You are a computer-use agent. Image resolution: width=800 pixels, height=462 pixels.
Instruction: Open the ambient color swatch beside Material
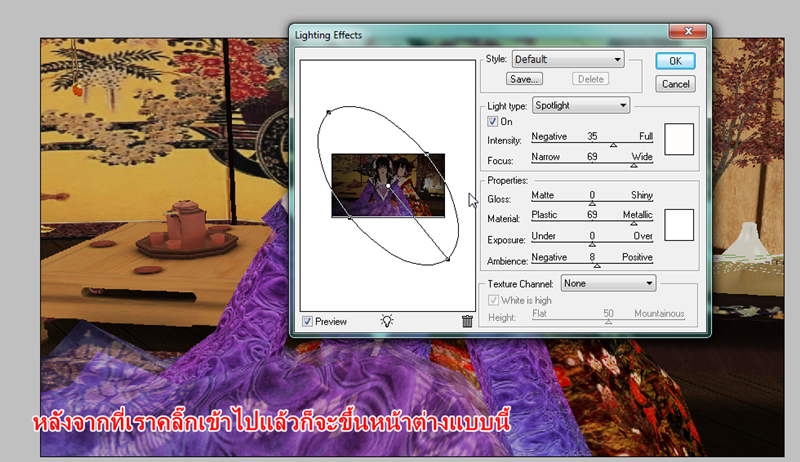[x=679, y=225]
